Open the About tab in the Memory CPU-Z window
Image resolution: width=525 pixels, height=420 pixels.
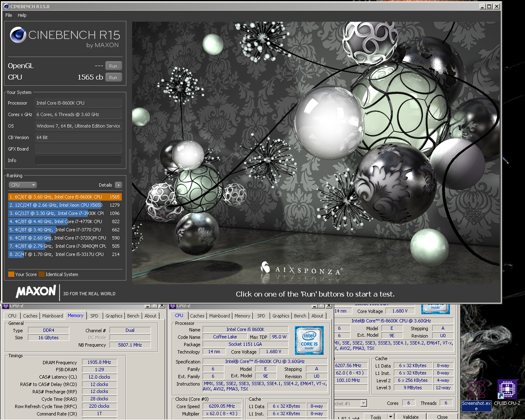(151, 316)
